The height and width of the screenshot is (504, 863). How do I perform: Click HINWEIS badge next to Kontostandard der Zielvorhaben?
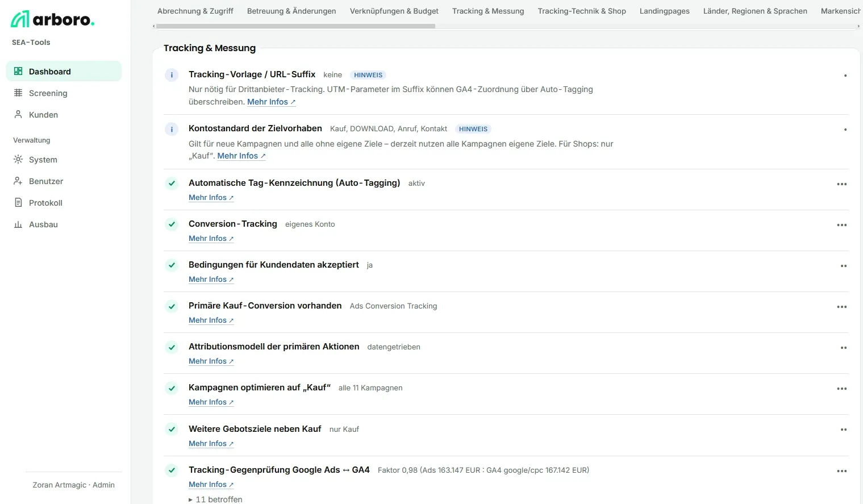point(473,129)
